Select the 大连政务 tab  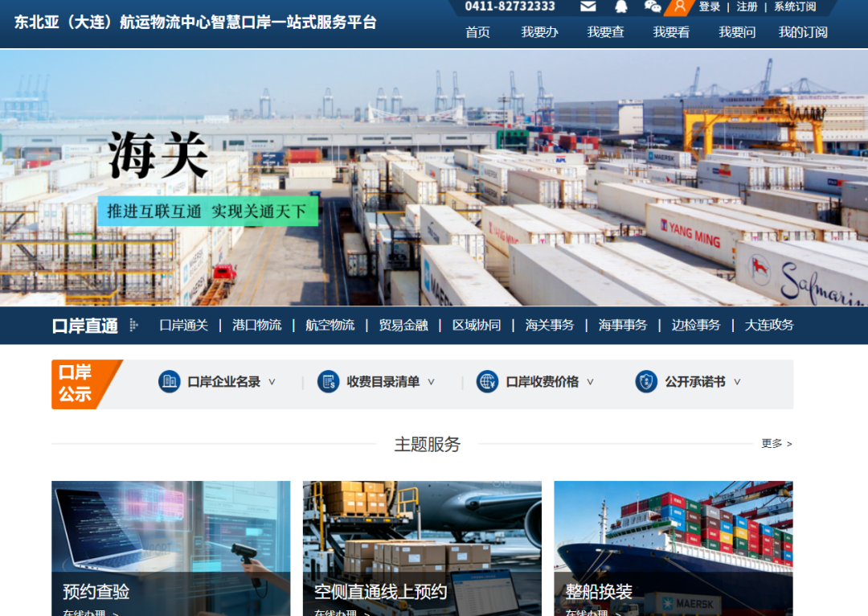tap(769, 325)
